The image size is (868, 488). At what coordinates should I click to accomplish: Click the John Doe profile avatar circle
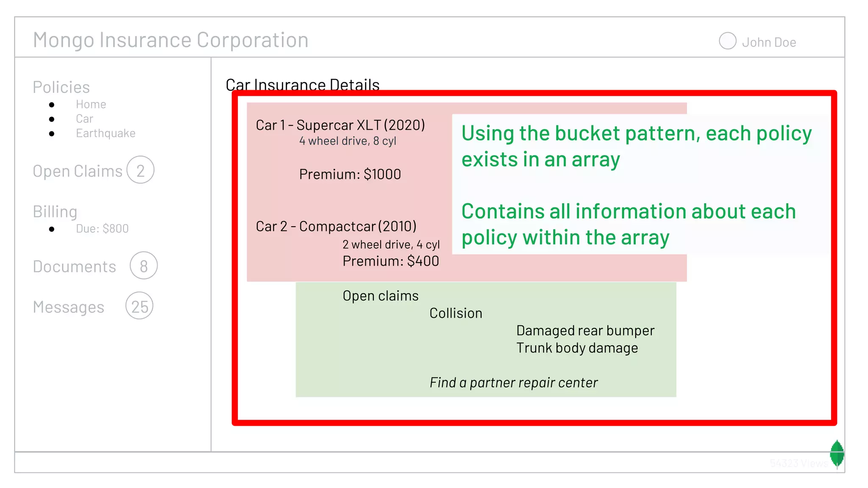727,41
